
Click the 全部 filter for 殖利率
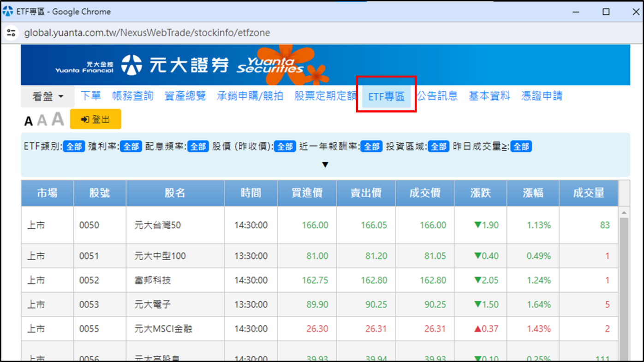click(131, 147)
